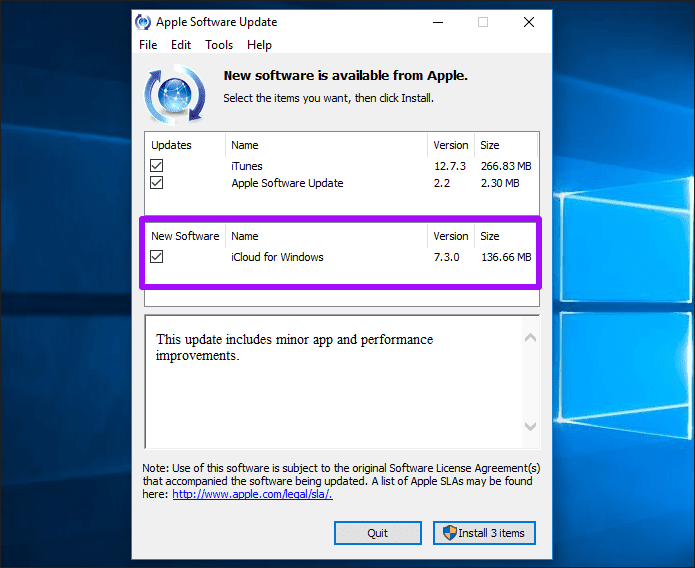This screenshot has width=695, height=568.
Task: Click the Install 3 items button
Action: click(x=484, y=533)
